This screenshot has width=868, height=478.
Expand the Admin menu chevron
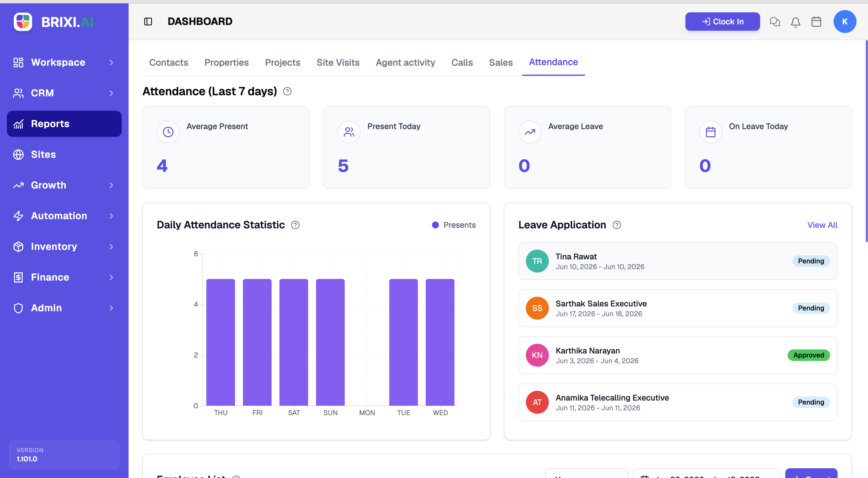coord(111,308)
